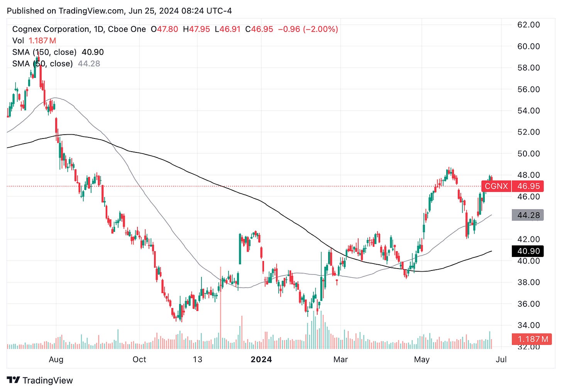Image resolution: width=562 pixels, height=392 pixels.
Task: Click the 50.00 price axis label
Action: (x=528, y=154)
